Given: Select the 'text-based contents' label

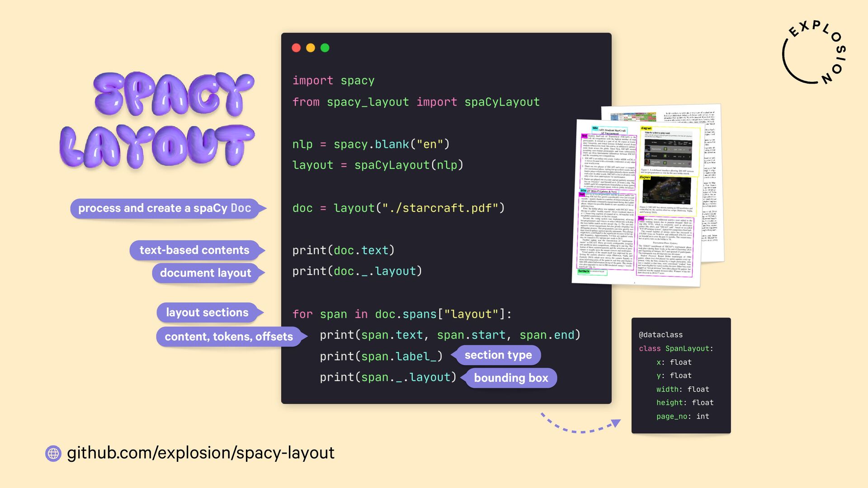Looking at the screenshot, I should [194, 250].
